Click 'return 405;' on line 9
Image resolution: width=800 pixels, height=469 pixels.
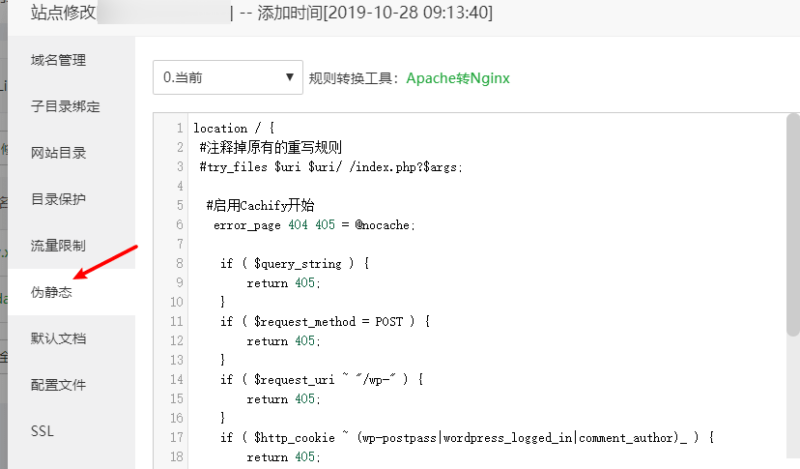(283, 283)
